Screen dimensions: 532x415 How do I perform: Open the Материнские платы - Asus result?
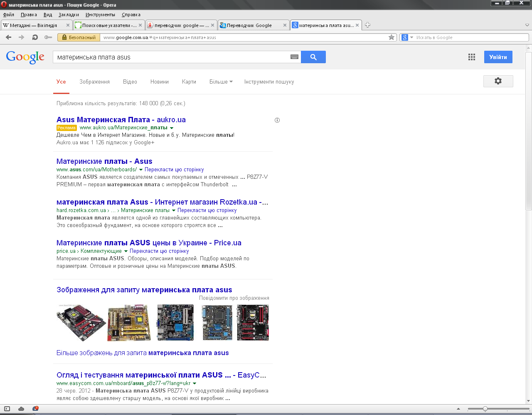pyautogui.click(x=104, y=161)
